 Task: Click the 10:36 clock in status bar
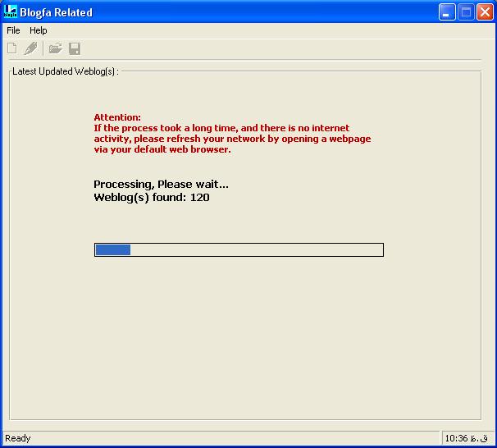pyautogui.click(x=466, y=438)
